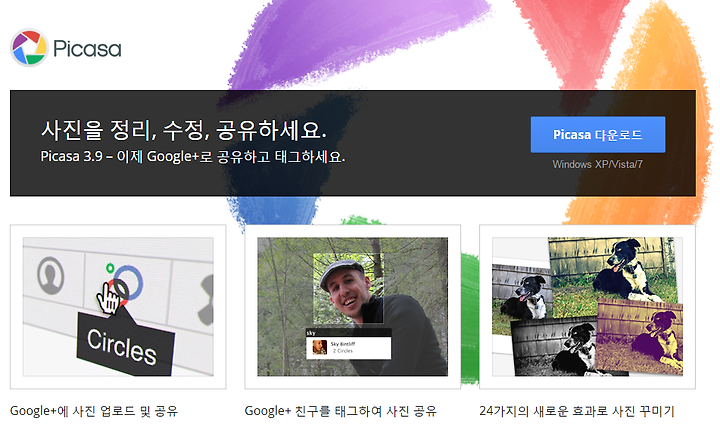
Task: Click the caption 24가지의 새로운 효과로 사진 꾸미기
Action: (x=577, y=411)
